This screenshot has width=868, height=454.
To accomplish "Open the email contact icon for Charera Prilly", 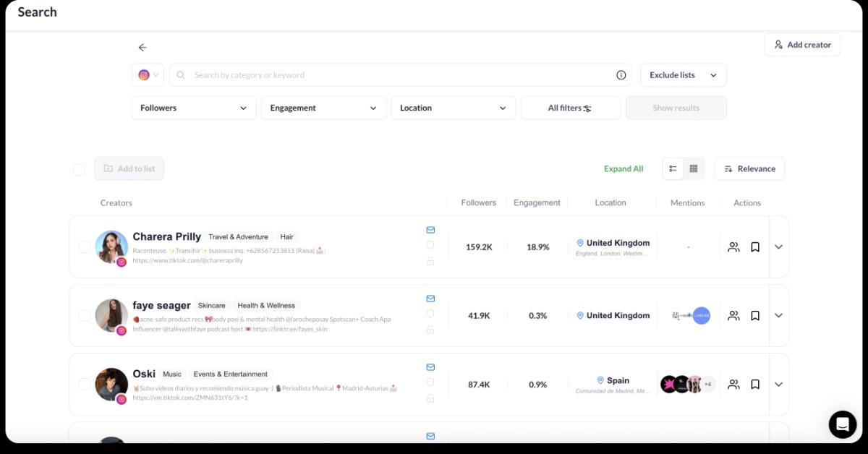I will pyautogui.click(x=430, y=229).
